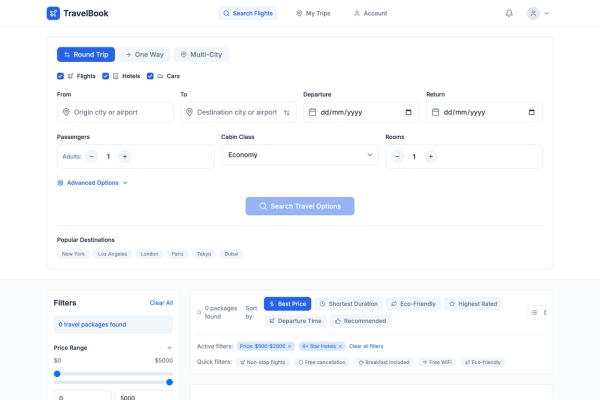The image size is (600, 400).
Task: Choose Tokyo popular destination
Action: click(x=204, y=254)
